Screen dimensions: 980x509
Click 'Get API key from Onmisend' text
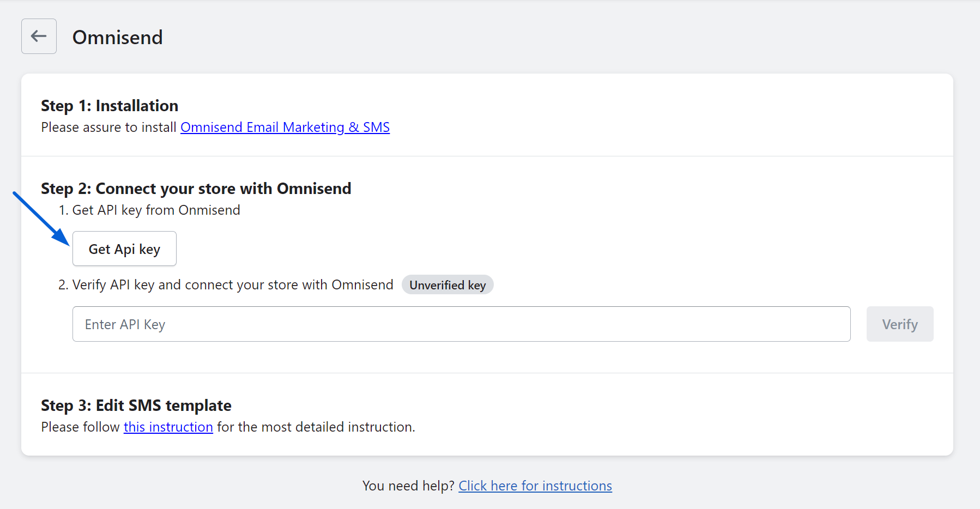tap(156, 210)
